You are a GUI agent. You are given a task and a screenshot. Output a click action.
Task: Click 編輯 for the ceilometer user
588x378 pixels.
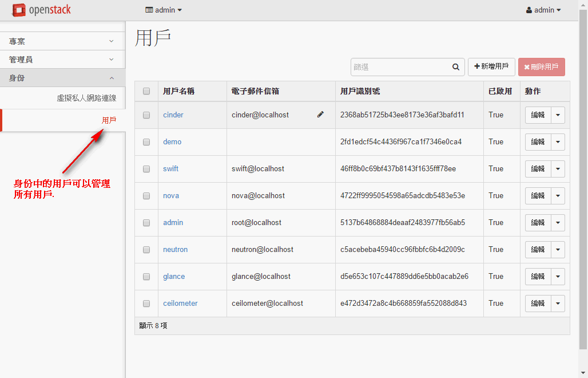(538, 304)
